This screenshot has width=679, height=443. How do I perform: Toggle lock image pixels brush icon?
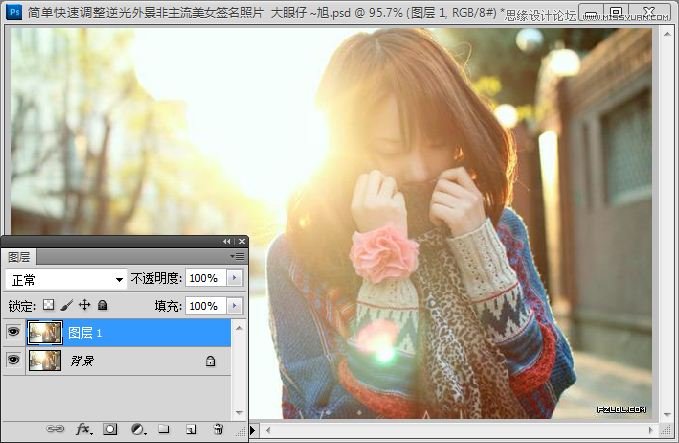point(66,305)
